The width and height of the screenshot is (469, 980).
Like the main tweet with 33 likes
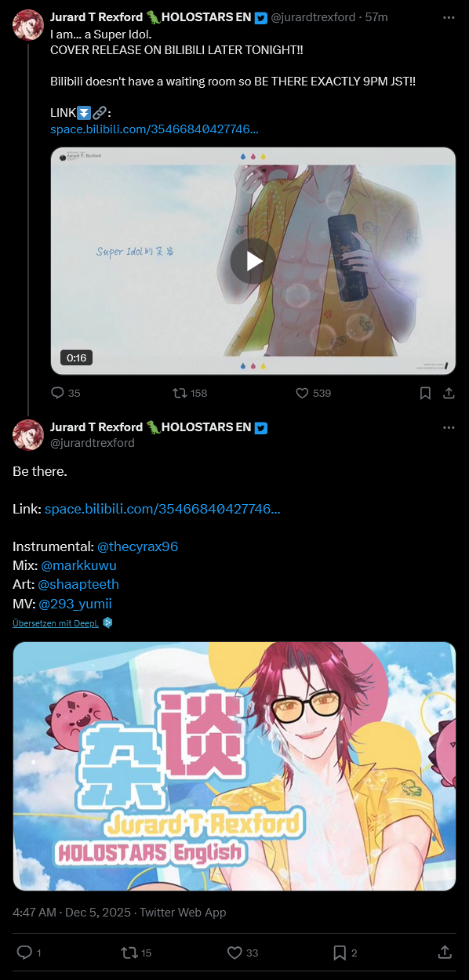pos(242,953)
